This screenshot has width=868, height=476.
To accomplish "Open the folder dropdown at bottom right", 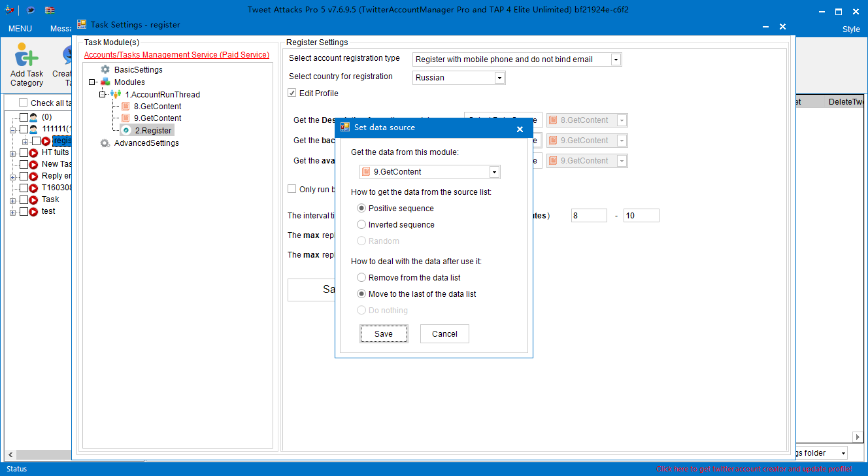I will coord(843,452).
